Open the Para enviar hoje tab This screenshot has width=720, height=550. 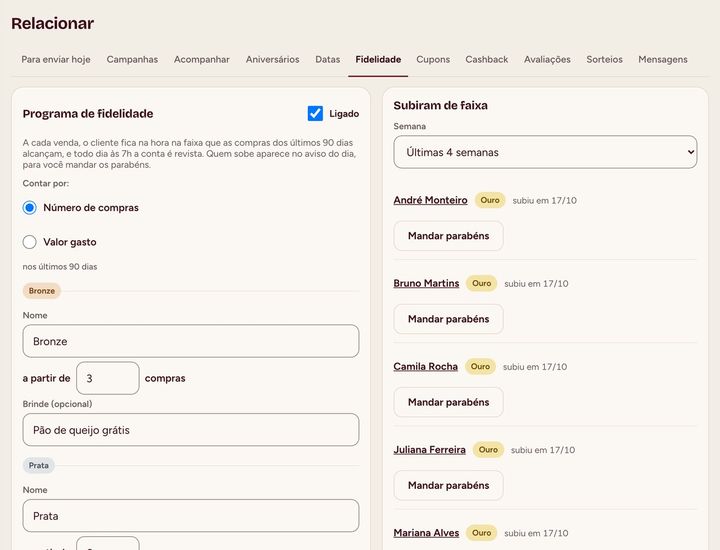(x=56, y=59)
